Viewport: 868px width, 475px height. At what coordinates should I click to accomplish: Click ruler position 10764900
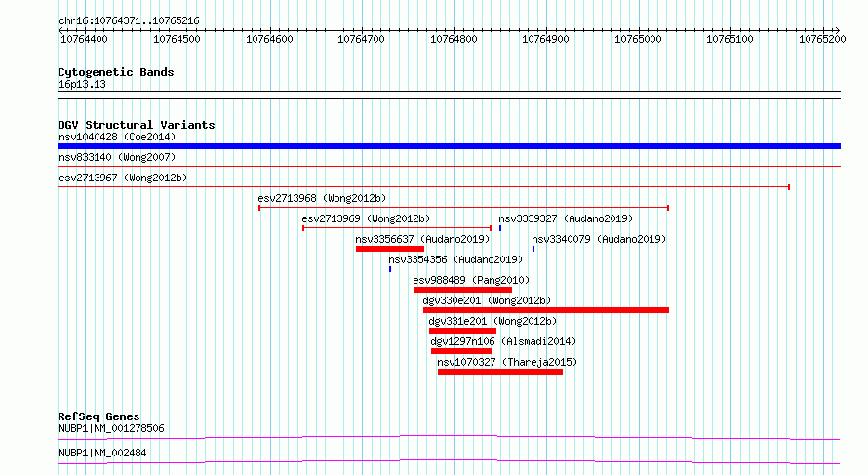(545, 39)
